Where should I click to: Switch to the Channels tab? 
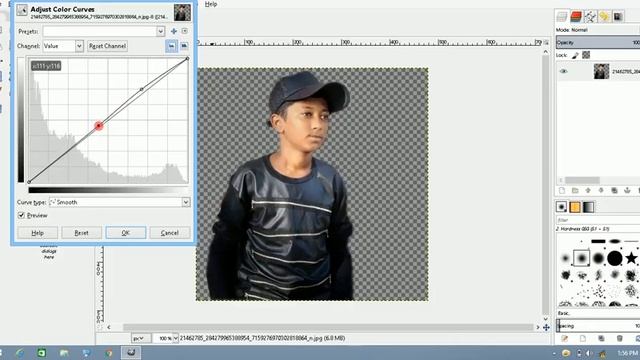pos(576,16)
